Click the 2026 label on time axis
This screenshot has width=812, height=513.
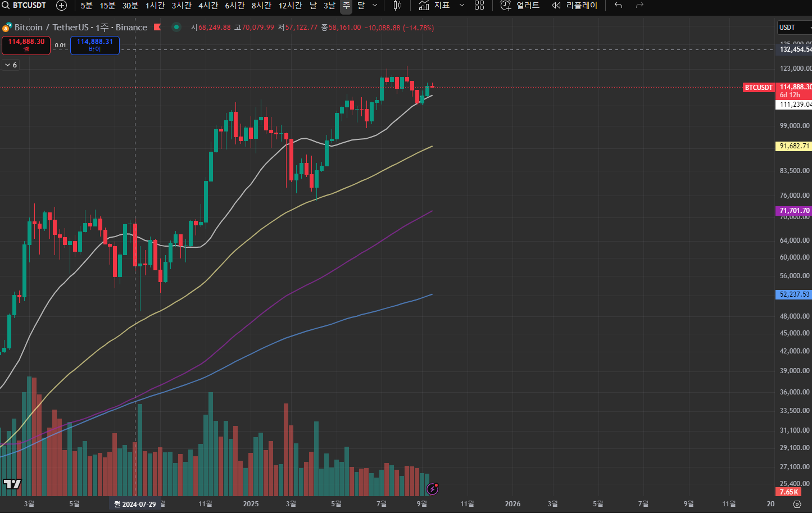tap(512, 504)
